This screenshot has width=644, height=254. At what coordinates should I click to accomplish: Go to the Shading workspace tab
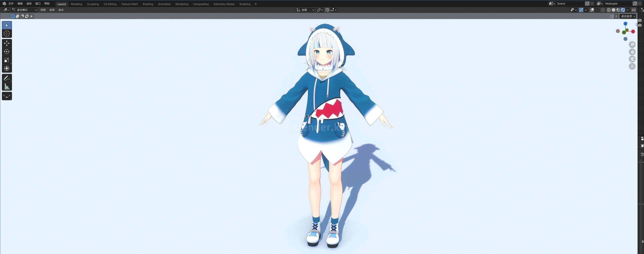coord(148,4)
